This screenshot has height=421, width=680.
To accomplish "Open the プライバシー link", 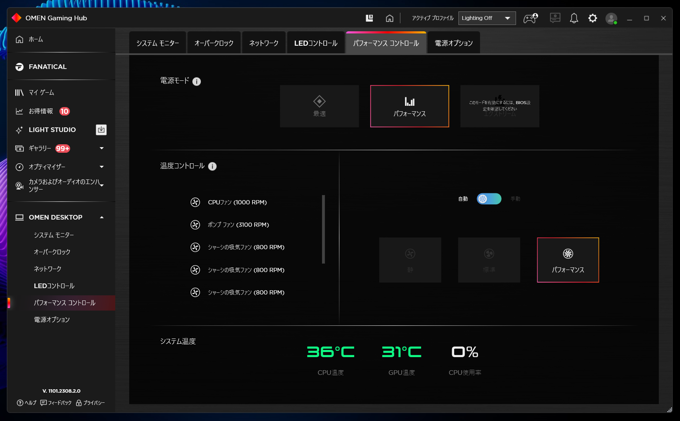I will click(90, 403).
